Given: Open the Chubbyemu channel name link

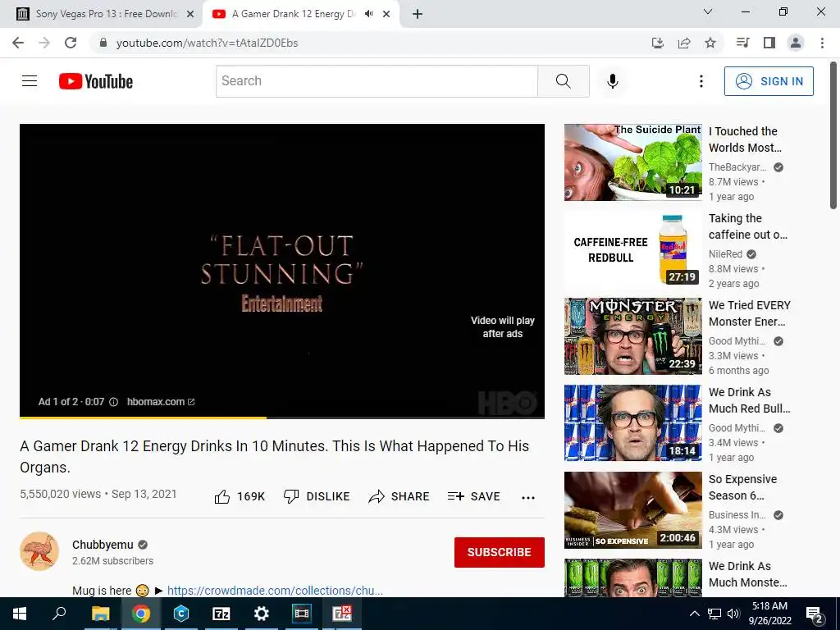Looking at the screenshot, I should [x=103, y=545].
